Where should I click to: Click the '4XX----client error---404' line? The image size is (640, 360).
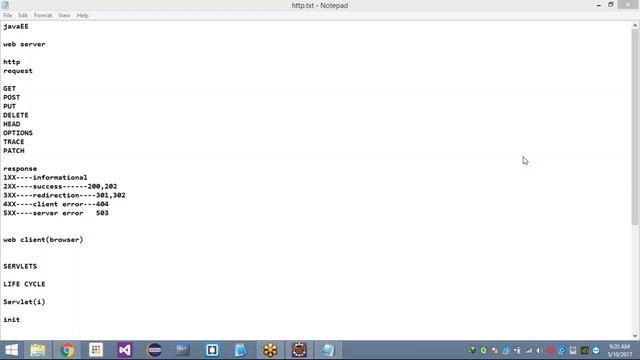tap(56, 204)
